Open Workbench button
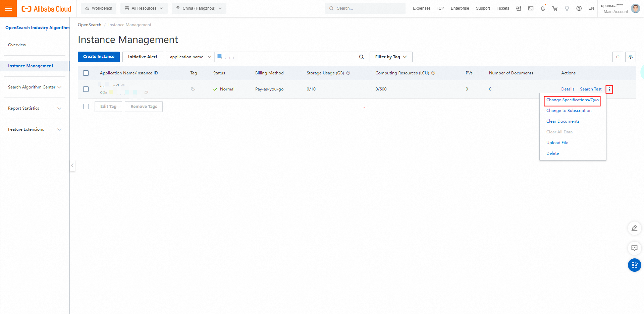644x314 pixels. tap(99, 8)
